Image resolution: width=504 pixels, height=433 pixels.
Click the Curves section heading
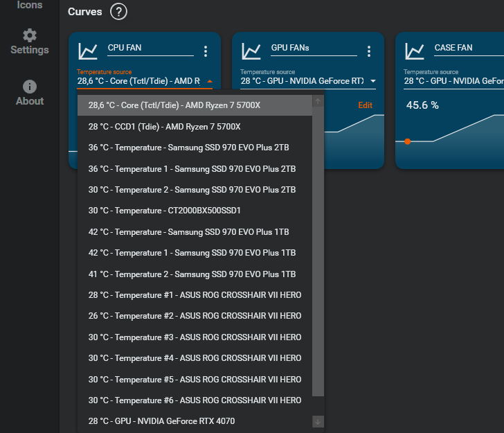pos(85,12)
